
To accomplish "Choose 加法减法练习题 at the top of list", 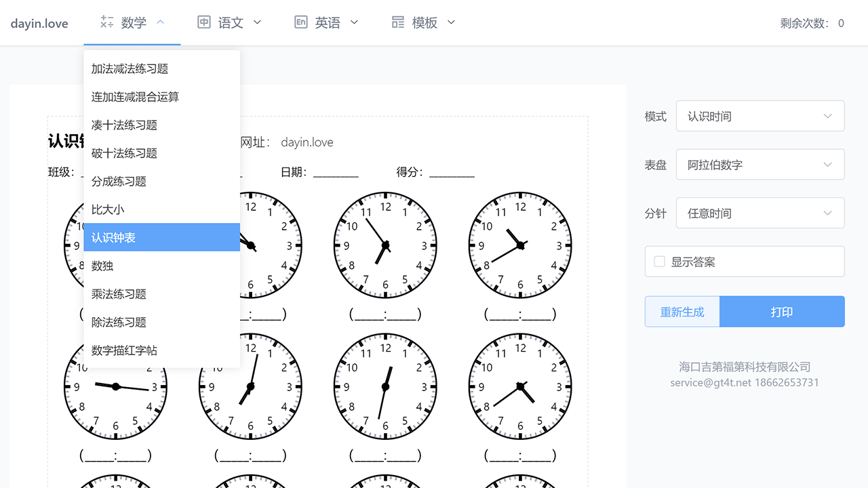I will point(161,68).
